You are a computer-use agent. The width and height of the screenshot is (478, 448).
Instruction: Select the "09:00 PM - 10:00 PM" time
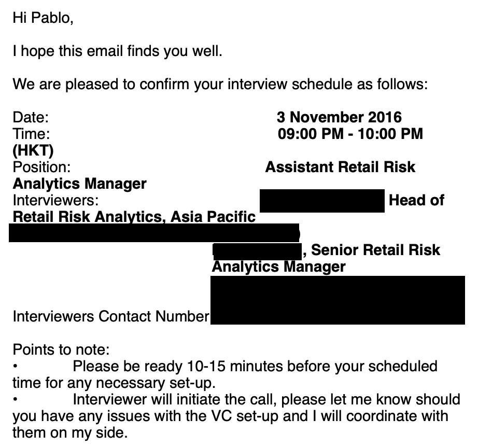click(350, 134)
